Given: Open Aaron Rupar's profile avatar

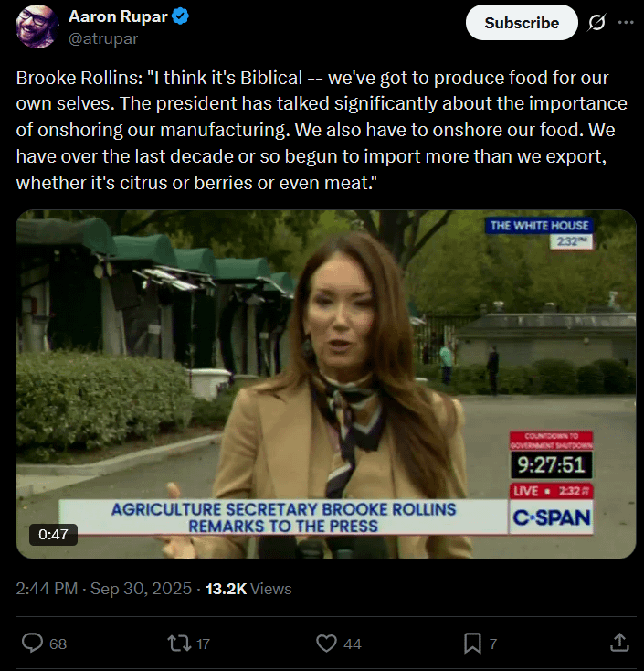Looking at the screenshot, I should click(37, 27).
